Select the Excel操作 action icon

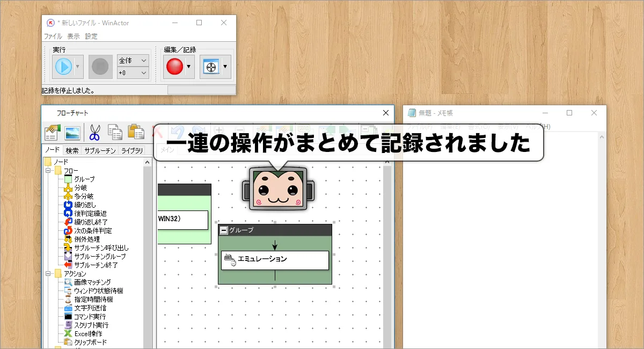point(68,333)
